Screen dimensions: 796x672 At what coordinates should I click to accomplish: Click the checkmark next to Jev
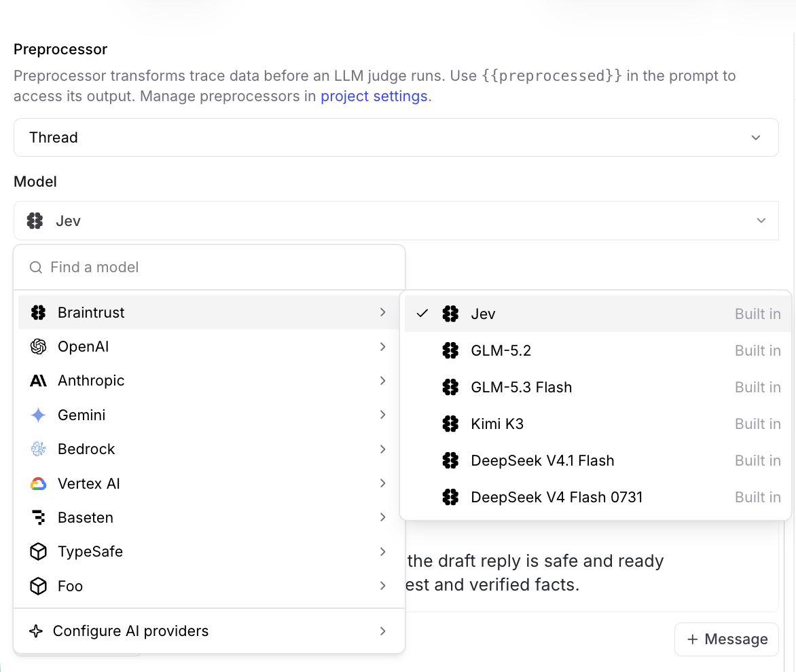pos(422,314)
